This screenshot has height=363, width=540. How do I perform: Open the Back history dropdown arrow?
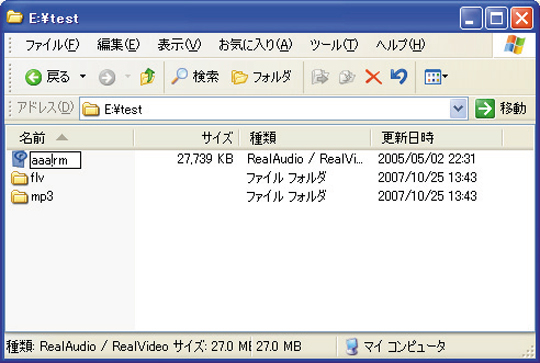[x=83, y=76]
